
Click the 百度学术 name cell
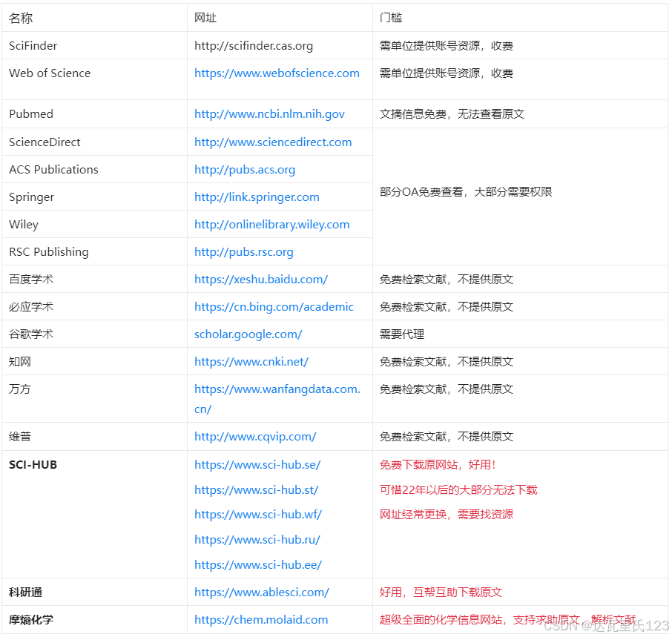click(94, 279)
